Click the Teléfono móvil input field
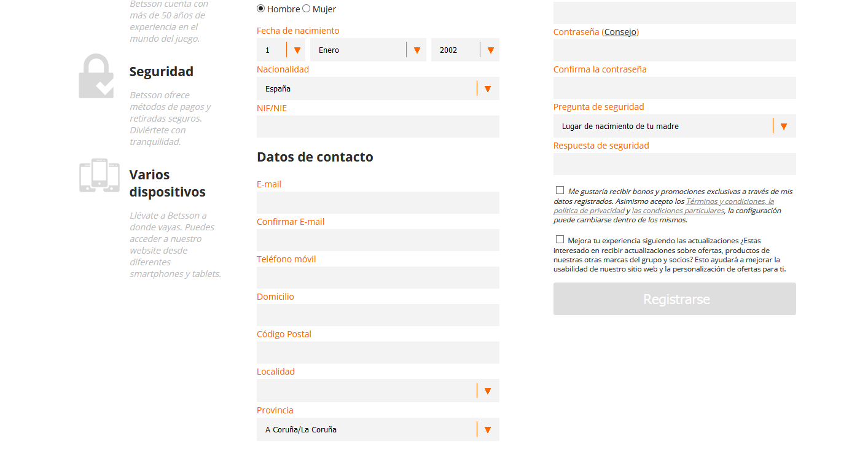 [378, 278]
